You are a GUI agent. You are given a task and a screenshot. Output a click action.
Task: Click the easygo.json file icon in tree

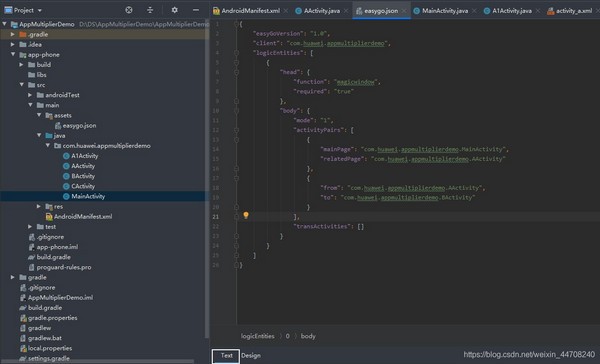58,126
